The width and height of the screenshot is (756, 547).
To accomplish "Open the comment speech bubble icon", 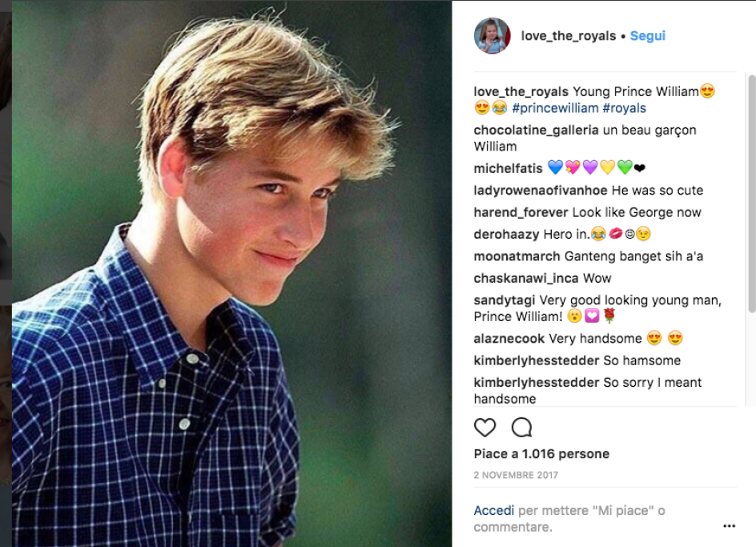I will coord(521,428).
